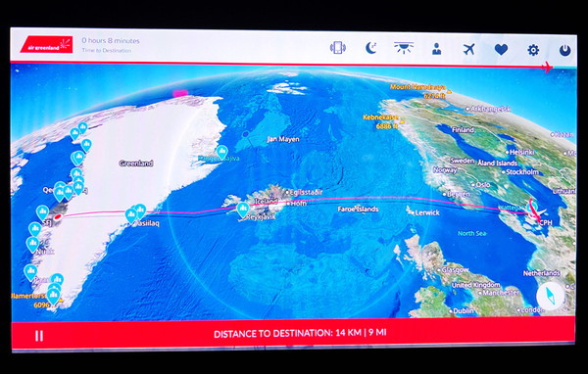Tap the vibrating phone icon

click(337, 48)
